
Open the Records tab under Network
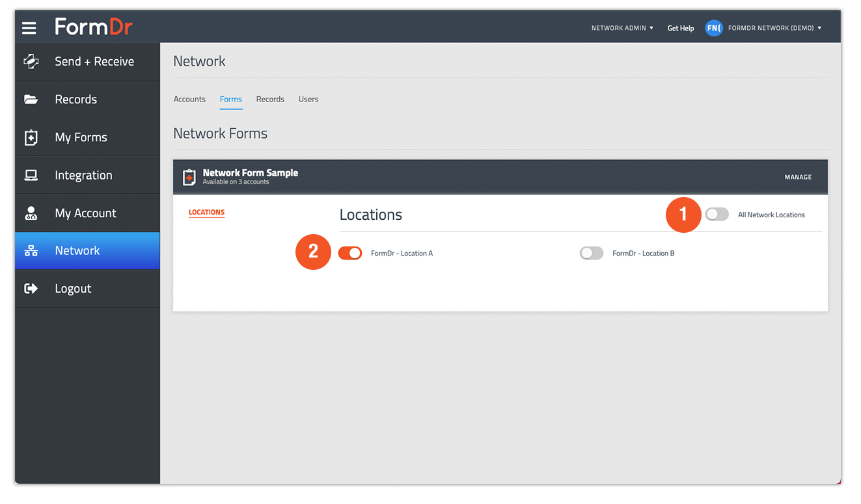[x=270, y=99]
